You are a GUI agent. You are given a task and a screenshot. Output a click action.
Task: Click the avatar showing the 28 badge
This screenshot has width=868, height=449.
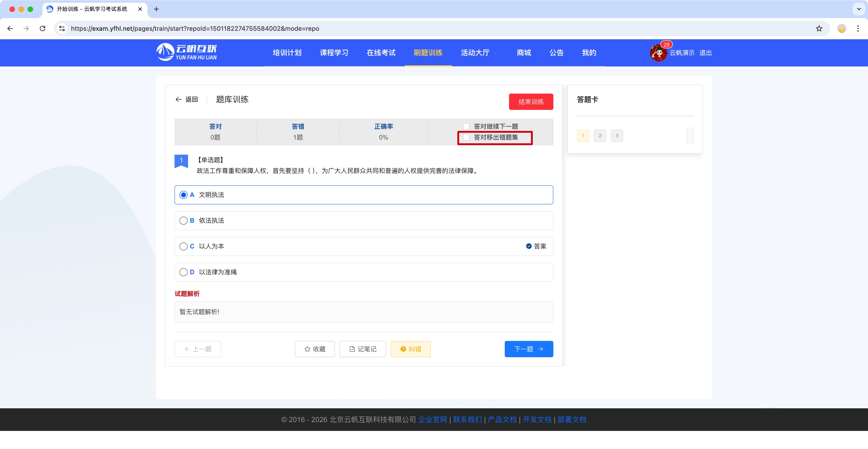click(658, 53)
